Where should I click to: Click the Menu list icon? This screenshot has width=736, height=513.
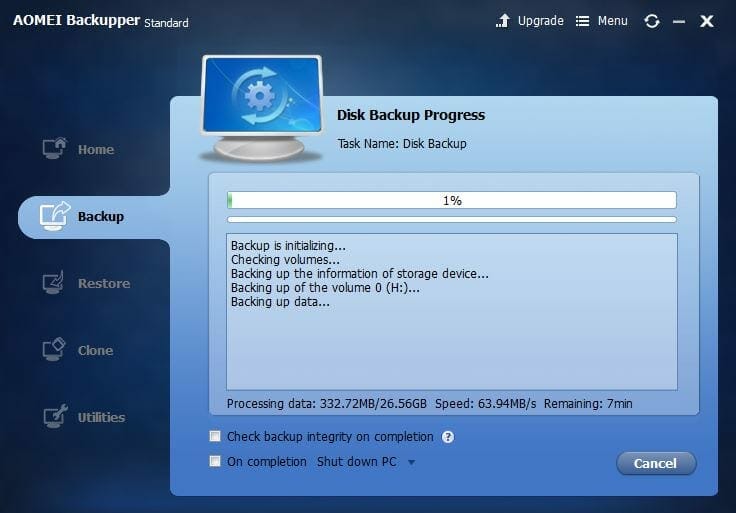tap(583, 21)
